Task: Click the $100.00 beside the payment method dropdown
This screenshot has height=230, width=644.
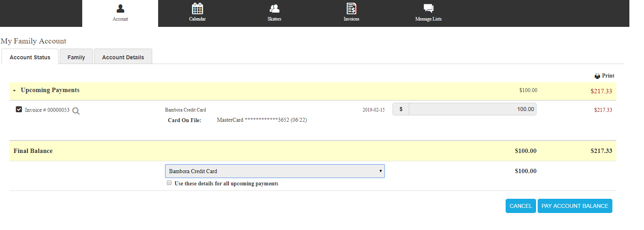Action: coord(525,171)
